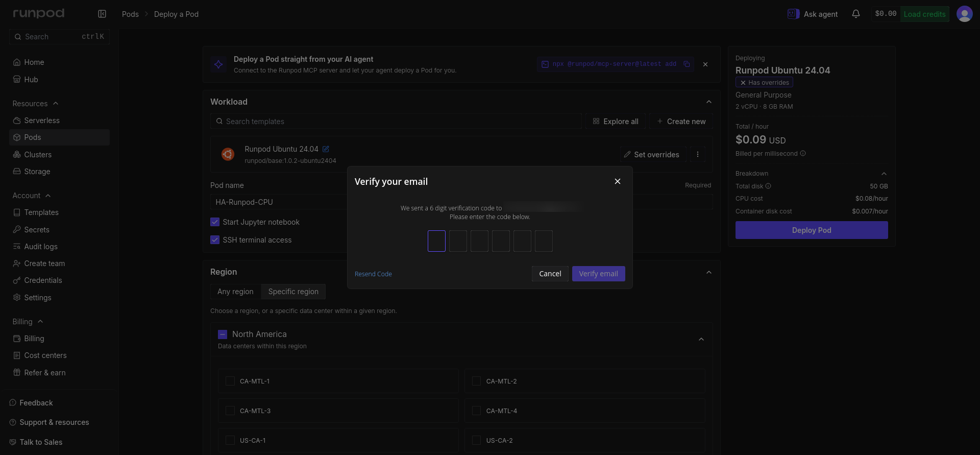This screenshot has height=455, width=980.
Task: Focus the first verification code box
Action: pyautogui.click(x=436, y=241)
